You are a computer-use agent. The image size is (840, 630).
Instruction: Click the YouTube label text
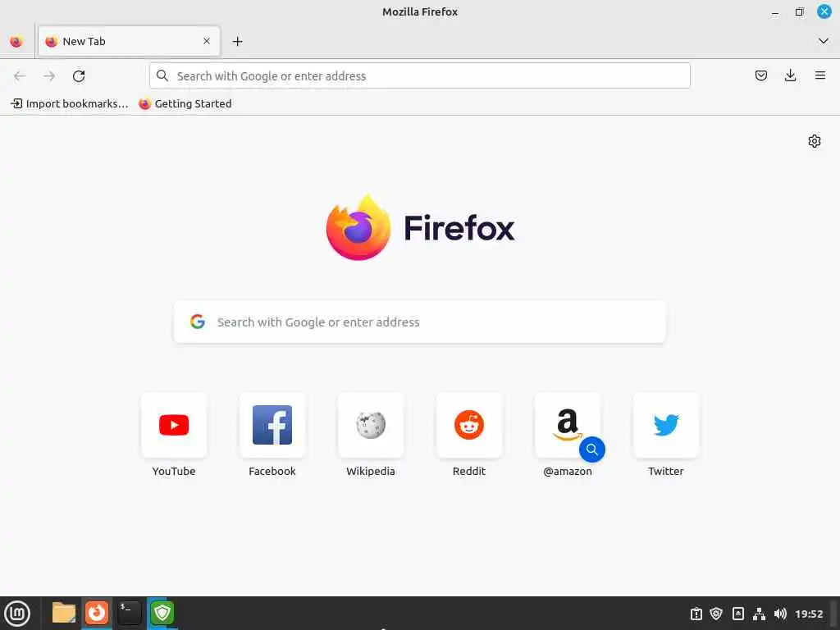(x=174, y=472)
